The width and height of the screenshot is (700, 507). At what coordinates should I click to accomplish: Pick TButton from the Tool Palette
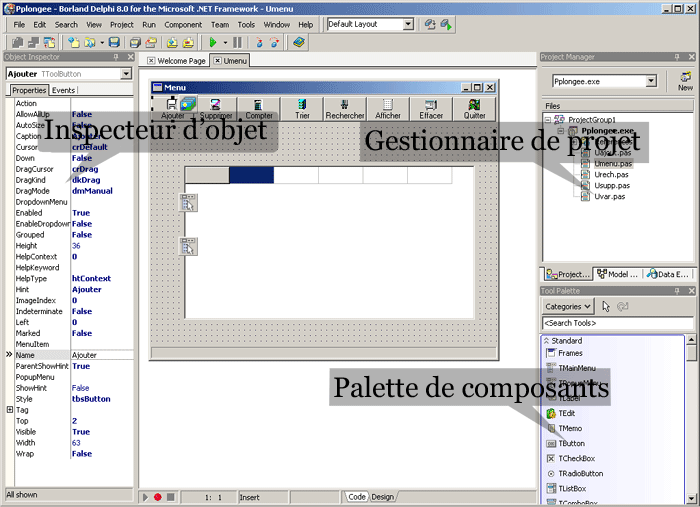[x=571, y=443]
